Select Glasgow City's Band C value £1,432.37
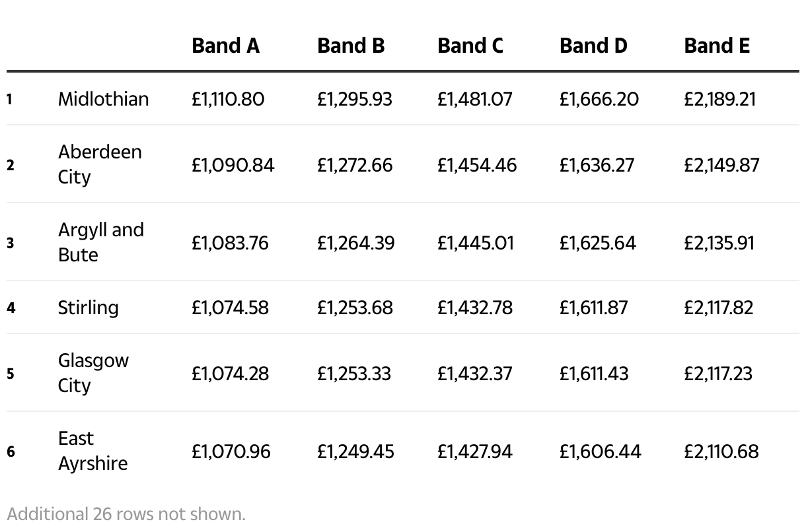Viewport: 806px width, 532px height. click(474, 374)
